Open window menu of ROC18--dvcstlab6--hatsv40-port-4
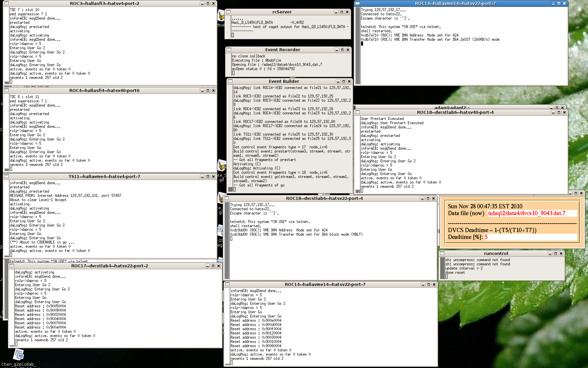 pos(357,112)
